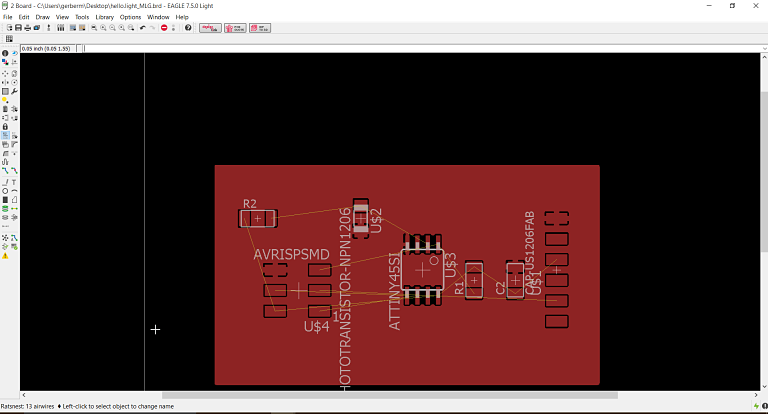Zoom in using the magnifier plus icon

pos(103,28)
